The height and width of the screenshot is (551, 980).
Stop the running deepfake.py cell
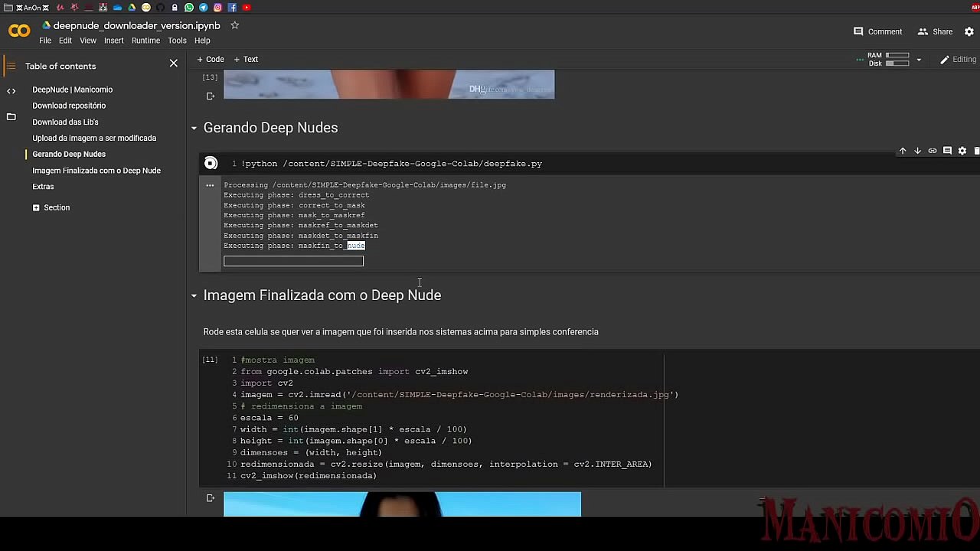pyautogui.click(x=211, y=163)
